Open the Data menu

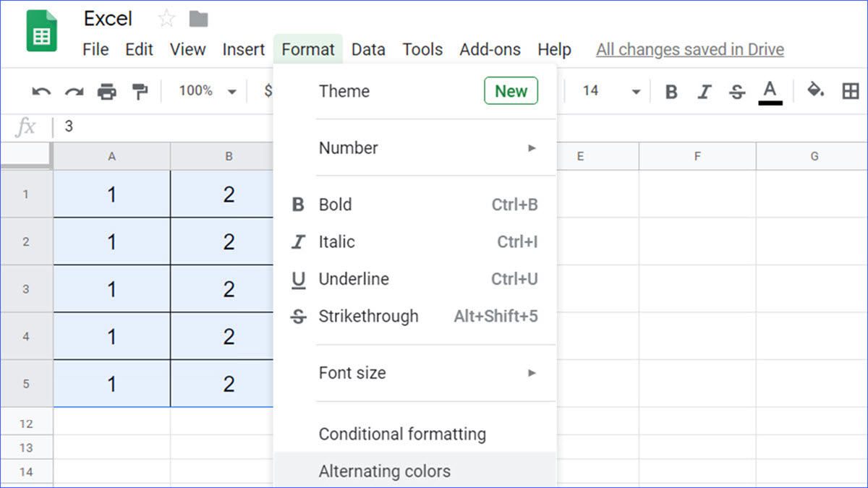coord(367,49)
